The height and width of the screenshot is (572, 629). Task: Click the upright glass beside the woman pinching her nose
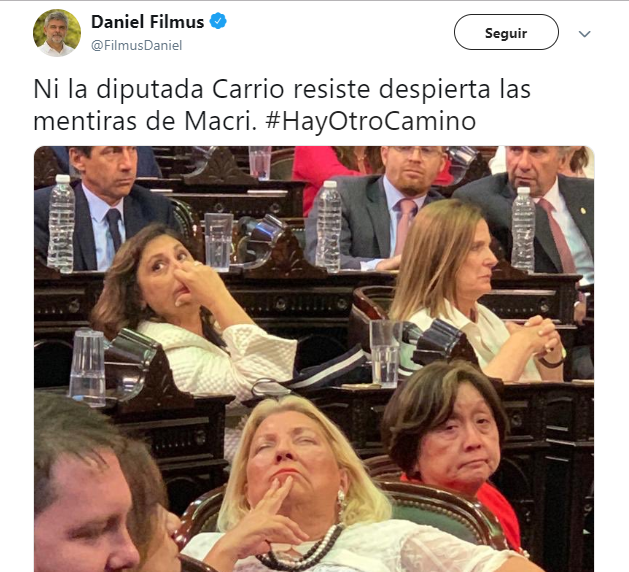point(218,242)
